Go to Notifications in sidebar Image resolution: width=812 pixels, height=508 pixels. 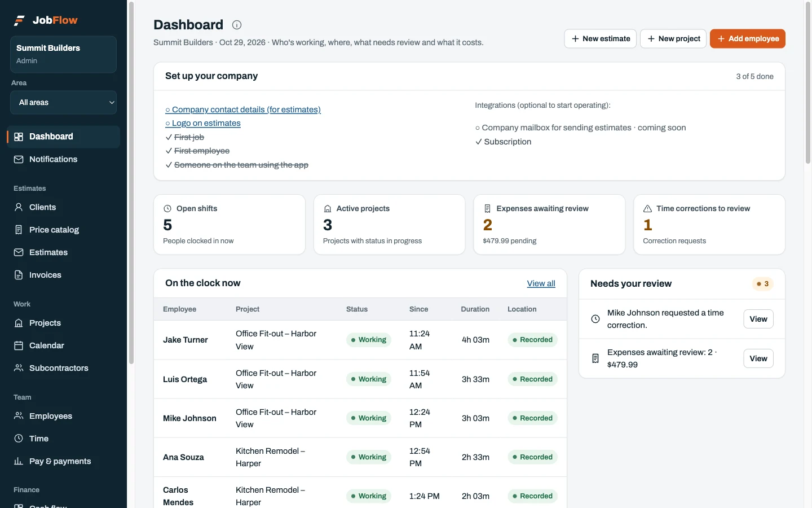(64, 159)
